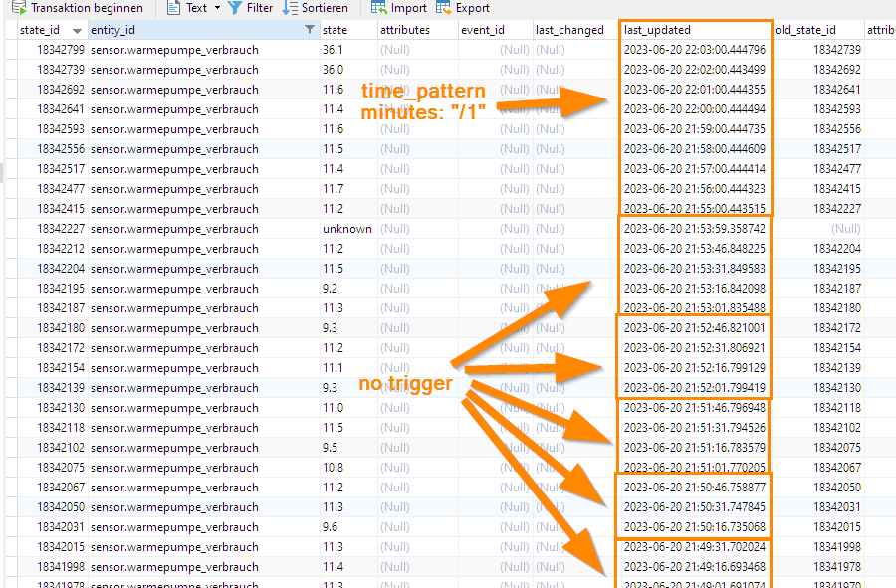Click the Text document icon
The height and width of the screenshot is (588, 896).
click(x=173, y=7)
